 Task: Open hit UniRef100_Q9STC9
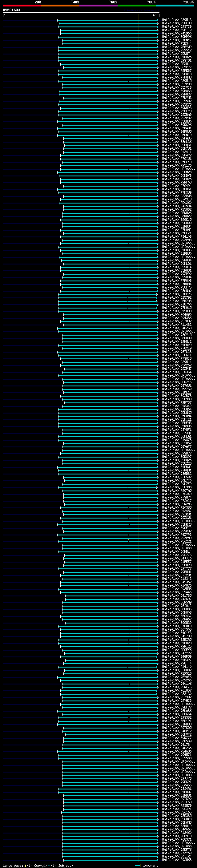pyautogui.click(x=176, y=26)
